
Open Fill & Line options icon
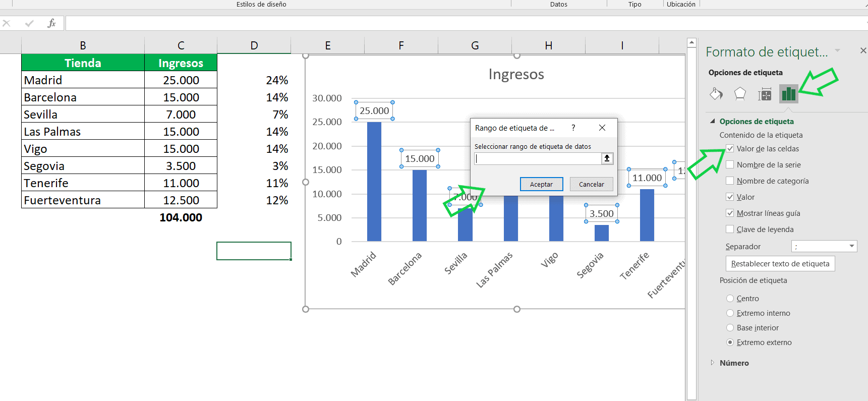point(716,94)
